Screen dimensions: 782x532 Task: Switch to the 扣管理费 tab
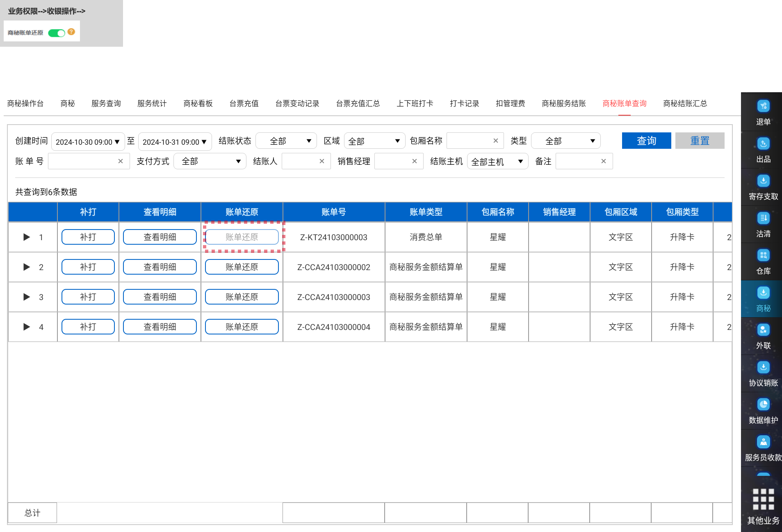[511, 103]
